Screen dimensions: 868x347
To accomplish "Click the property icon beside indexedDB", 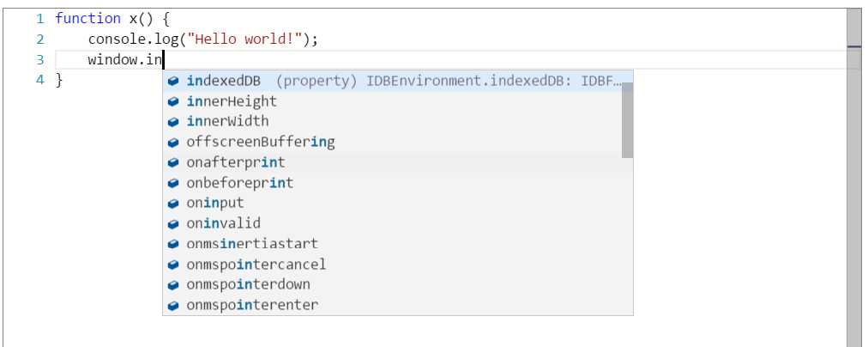I will tap(173, 81).
